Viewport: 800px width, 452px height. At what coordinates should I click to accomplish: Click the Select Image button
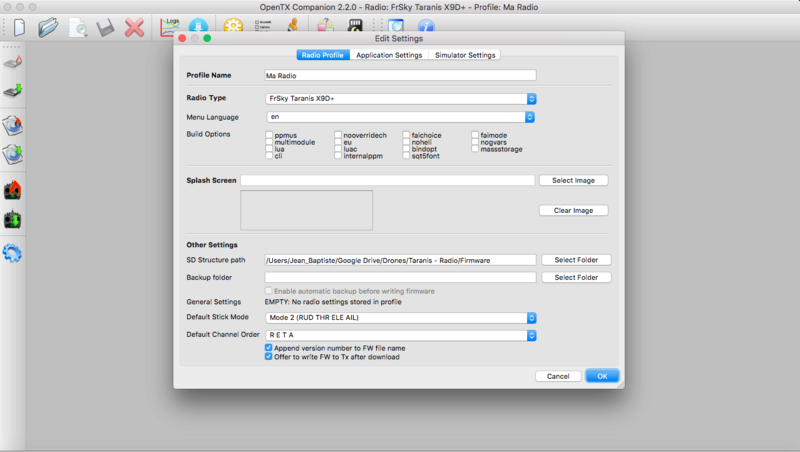tap(573, 180)
